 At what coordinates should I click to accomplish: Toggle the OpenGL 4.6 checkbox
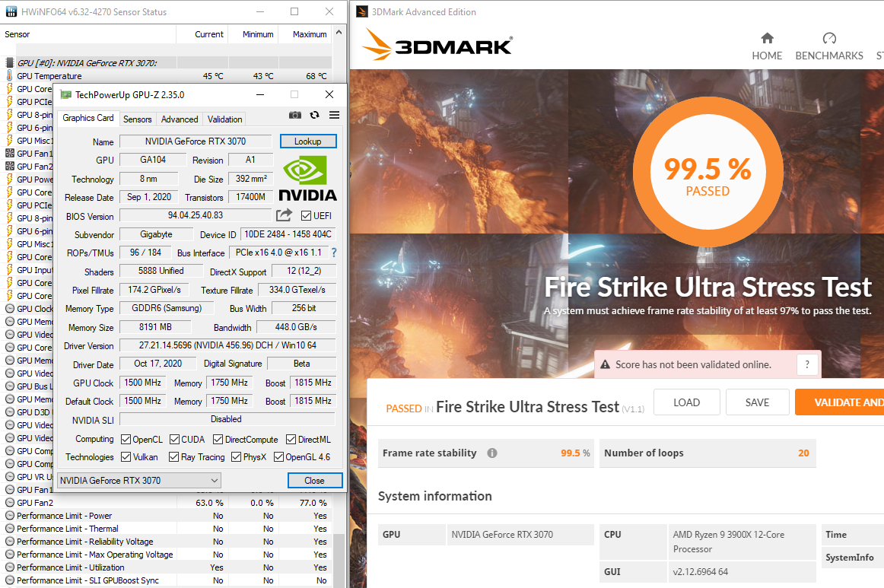(278, 456)
